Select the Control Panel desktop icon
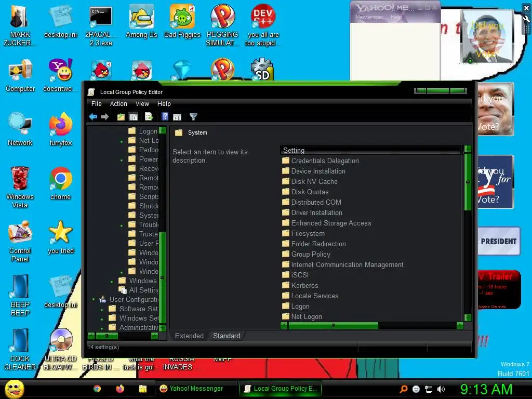The width and height of the screenshot is (532, 399). click(20, 241)
